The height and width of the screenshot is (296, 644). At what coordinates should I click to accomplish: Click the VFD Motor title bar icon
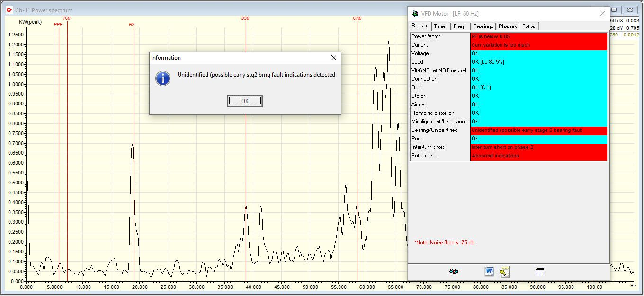(x=414, y=13)
